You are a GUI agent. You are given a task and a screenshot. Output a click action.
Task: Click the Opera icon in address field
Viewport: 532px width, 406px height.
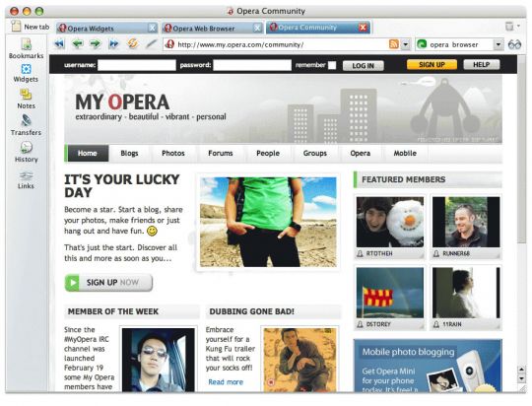pos(170,44)
